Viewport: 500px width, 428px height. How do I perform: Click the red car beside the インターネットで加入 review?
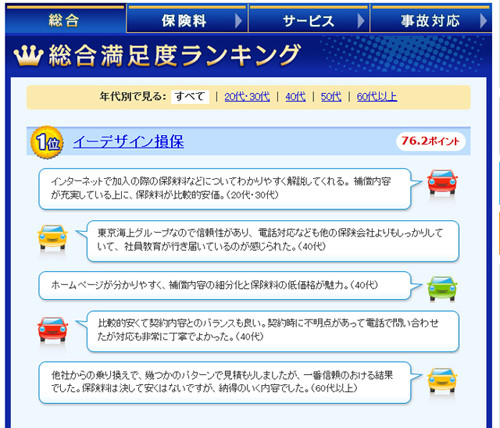pos(442,182)
